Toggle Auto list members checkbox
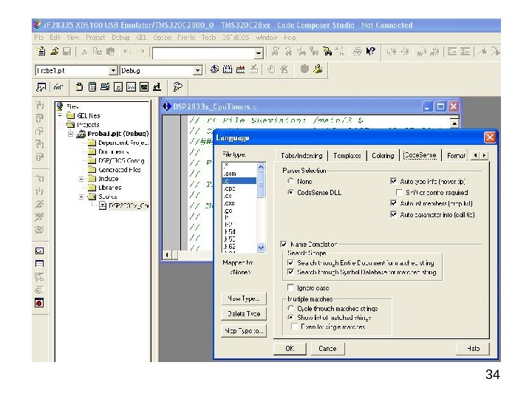The height and width of the screenshot is (399, 532). pyautogui.click(x=393, y=203)
